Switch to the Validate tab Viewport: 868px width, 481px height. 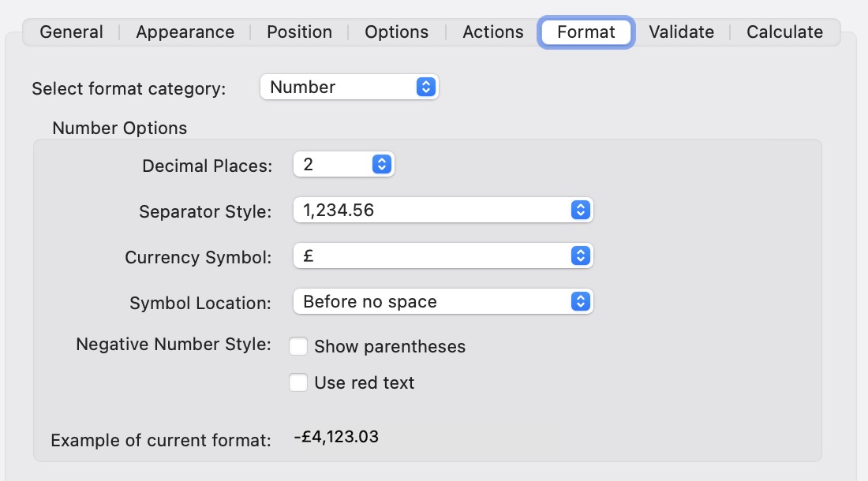(x=681, y=32)
